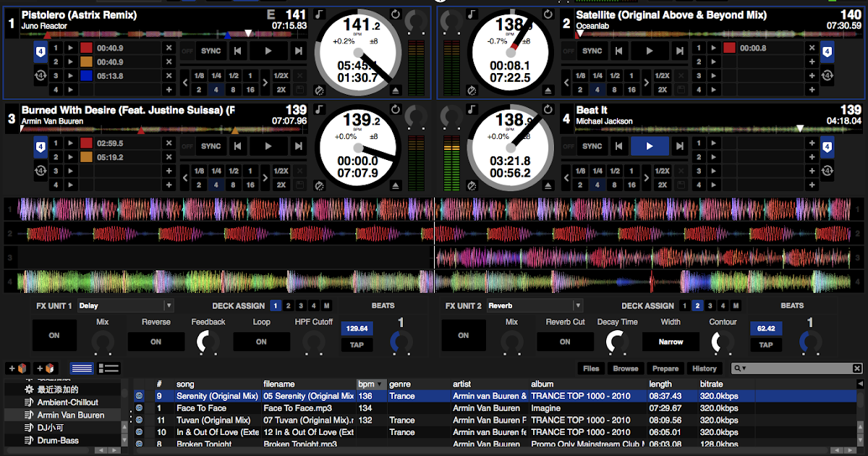Click SYNC on deck 2
The height and width of the screenshot is (456, 868).
[592, 51]
